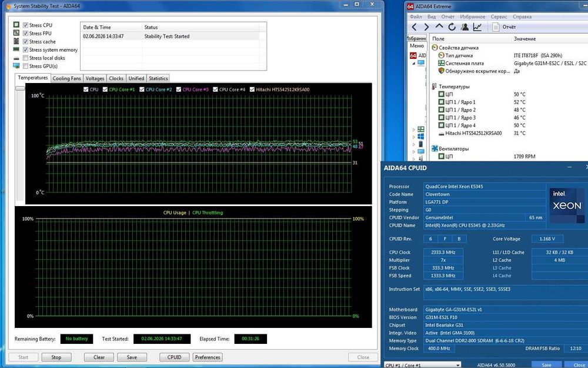Viewport: 588px width, 368px height.
Task: Enable Stress local disks
Action: click(25, 58)
